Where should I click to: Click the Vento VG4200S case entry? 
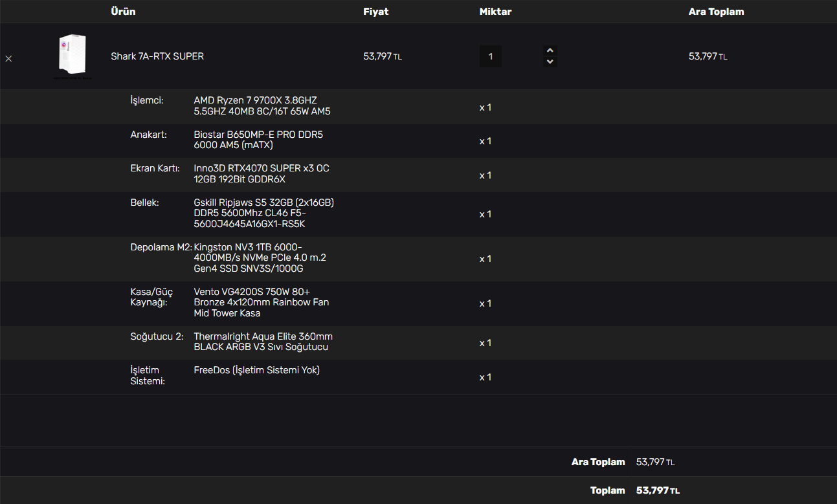(x=261, y=302)
